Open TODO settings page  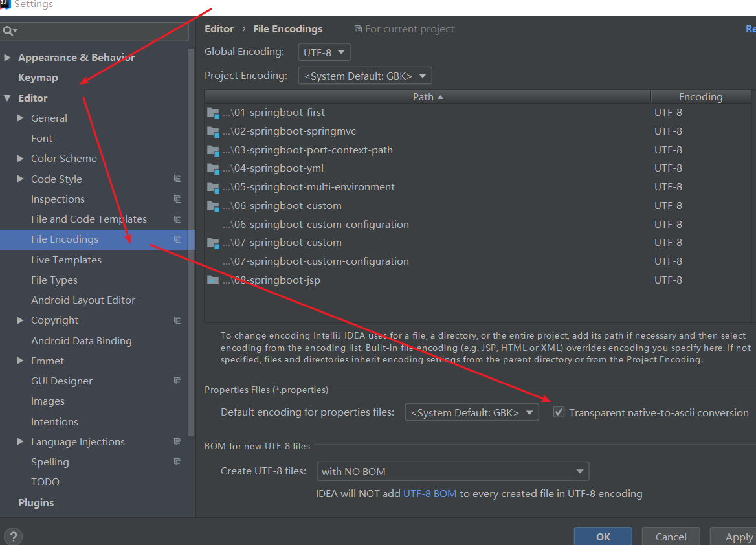[45, 482]
